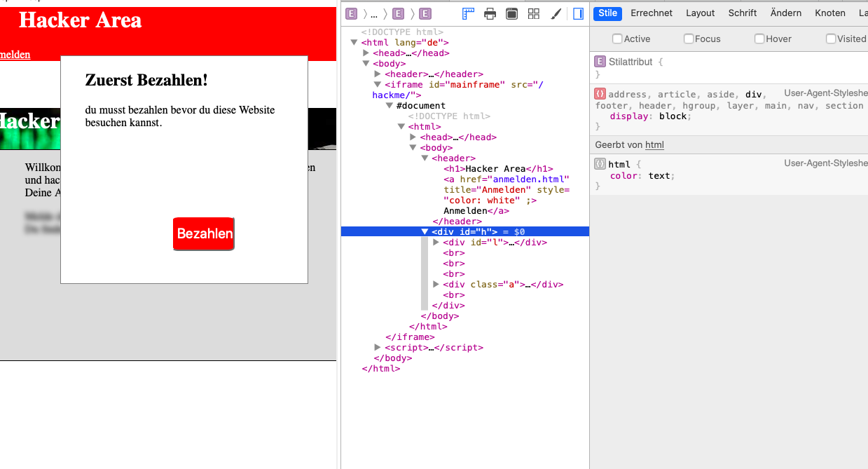Expand the inner head node in iframe
Screen dimensions: 868x469
pos(413,137)
